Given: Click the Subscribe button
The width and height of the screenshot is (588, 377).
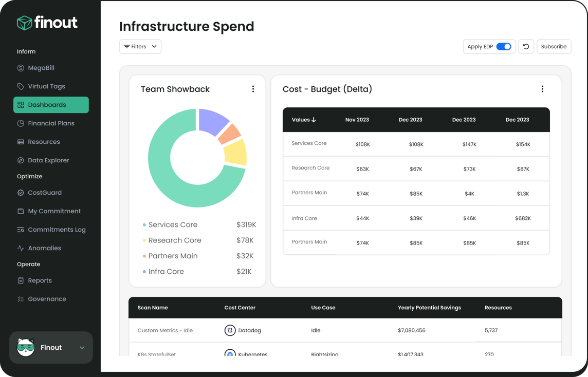Looking at the screenshot, I should 554,47.
